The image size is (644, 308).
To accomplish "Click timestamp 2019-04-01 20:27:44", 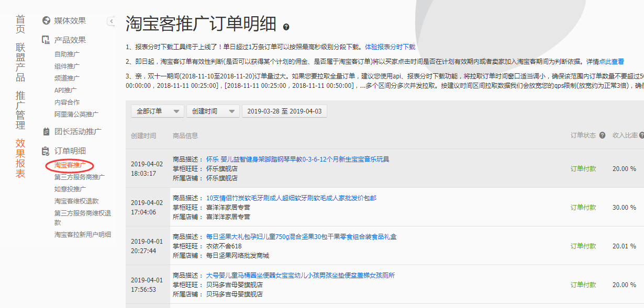I will click(147, 246).
